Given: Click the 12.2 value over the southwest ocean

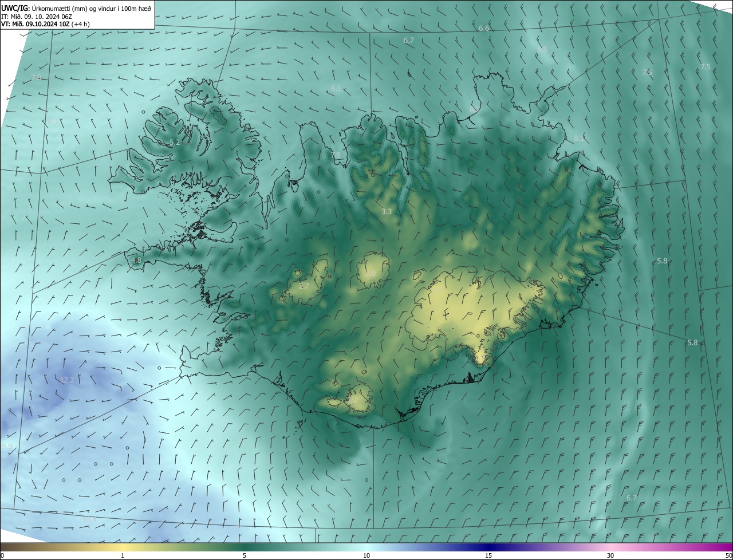Looking at the screenshot, I should [68, 380].
